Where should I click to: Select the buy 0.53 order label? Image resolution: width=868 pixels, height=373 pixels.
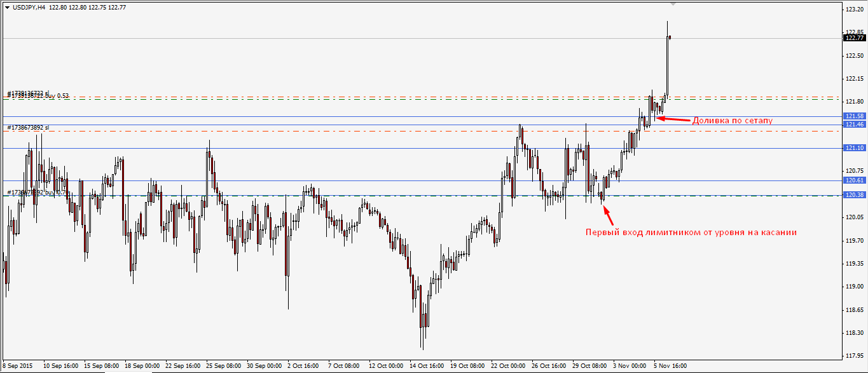56,96
